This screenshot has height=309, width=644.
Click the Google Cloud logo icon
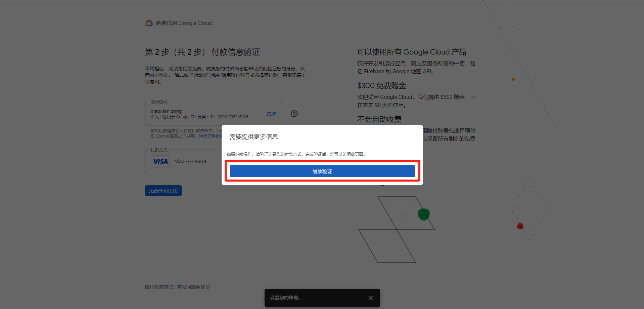149,23
